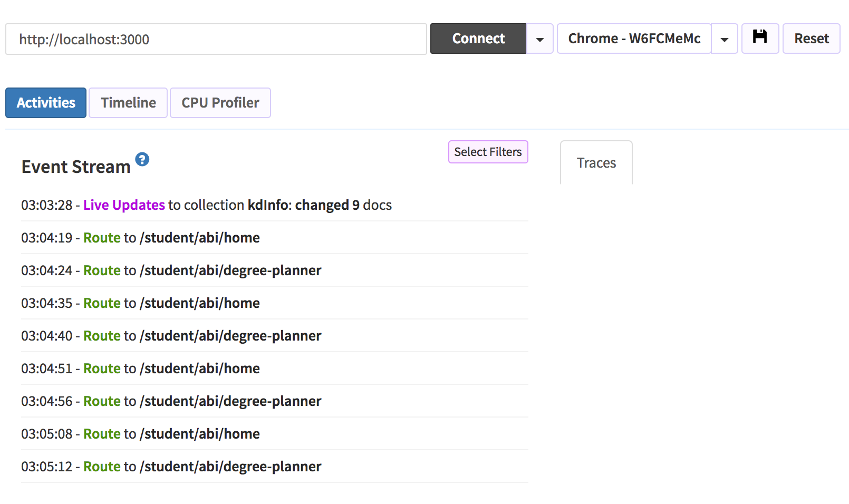Open the Timeline tab
849x504 pixels.
128,103
